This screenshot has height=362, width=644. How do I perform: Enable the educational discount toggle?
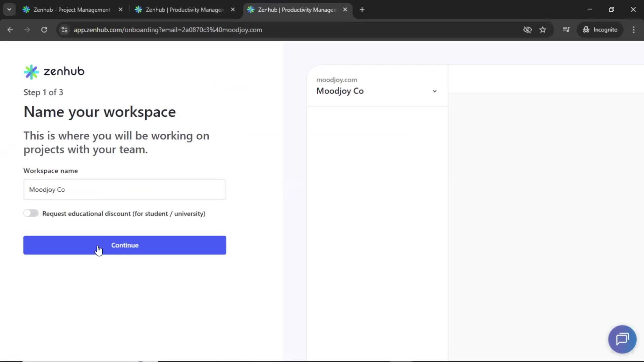click(31, 213)
